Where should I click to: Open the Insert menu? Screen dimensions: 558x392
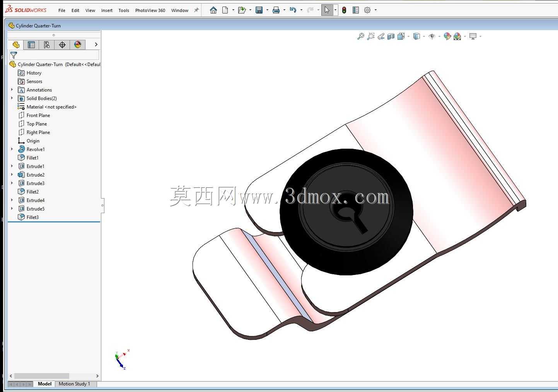coord(107,10)
